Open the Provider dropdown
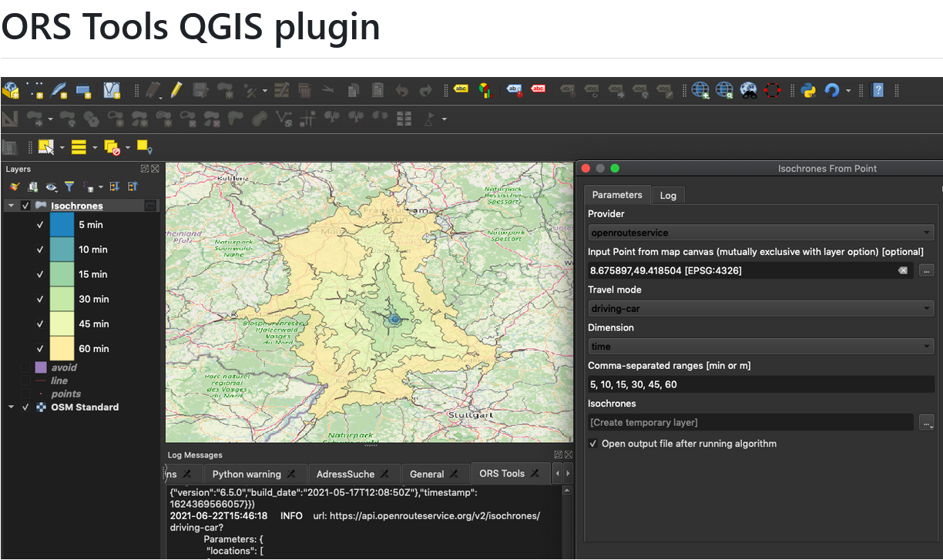This screenshot has width=943, height=560. point(760,232)
